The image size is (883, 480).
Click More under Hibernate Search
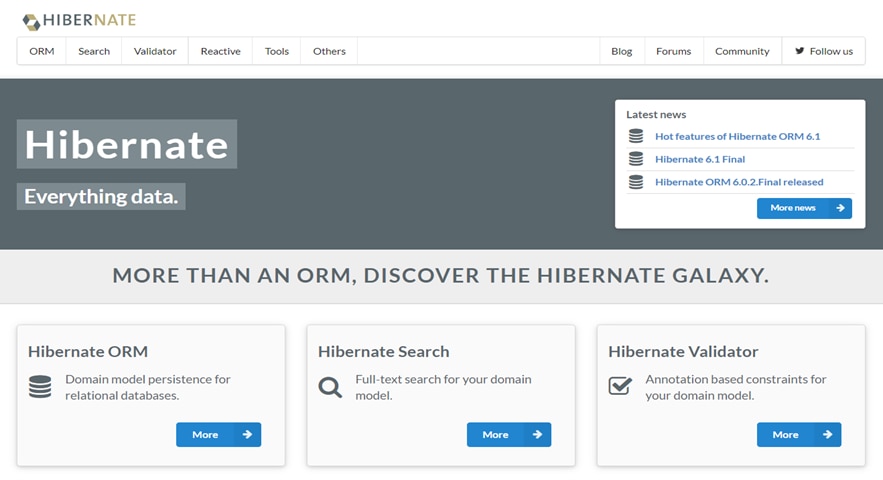[x=509, y=434]
